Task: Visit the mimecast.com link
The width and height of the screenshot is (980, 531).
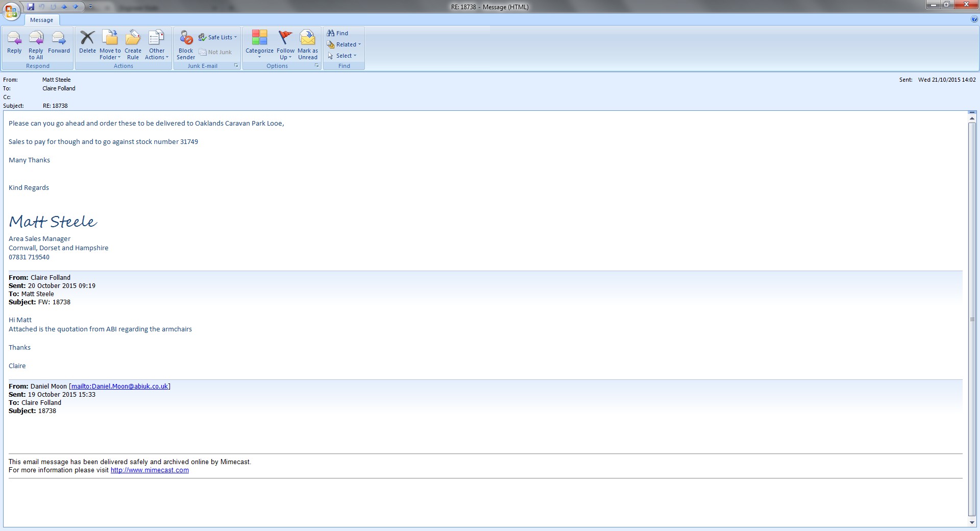Action: click(150, 470)
